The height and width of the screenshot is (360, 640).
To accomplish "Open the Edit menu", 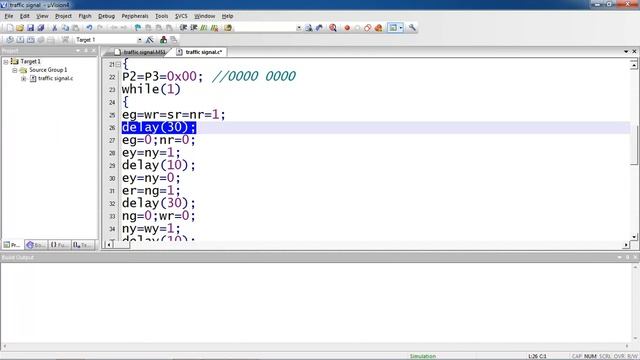I will point(24,16).
